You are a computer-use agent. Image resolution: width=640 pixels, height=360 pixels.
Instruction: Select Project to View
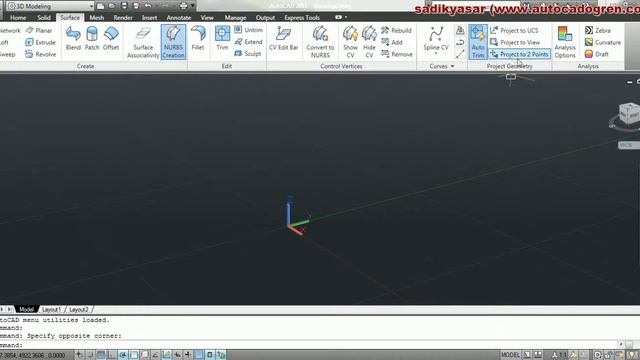click(x=515, y=42)
